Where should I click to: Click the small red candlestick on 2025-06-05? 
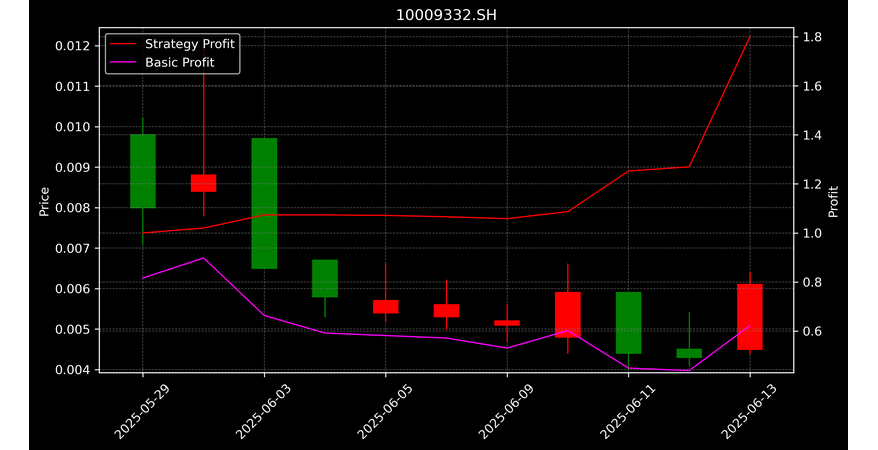(x=386, y=307)
